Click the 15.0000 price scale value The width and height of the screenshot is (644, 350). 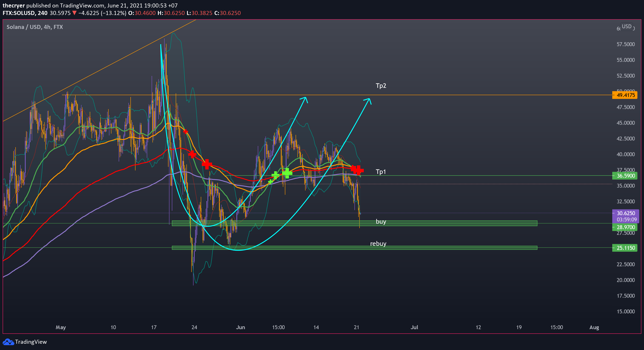tap(626, 312)
